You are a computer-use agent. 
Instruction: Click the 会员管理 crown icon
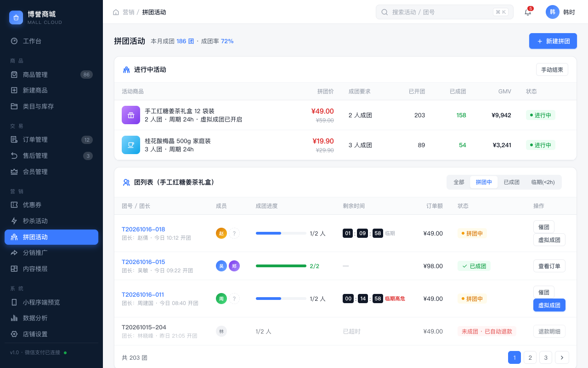(x=14, y=172)
